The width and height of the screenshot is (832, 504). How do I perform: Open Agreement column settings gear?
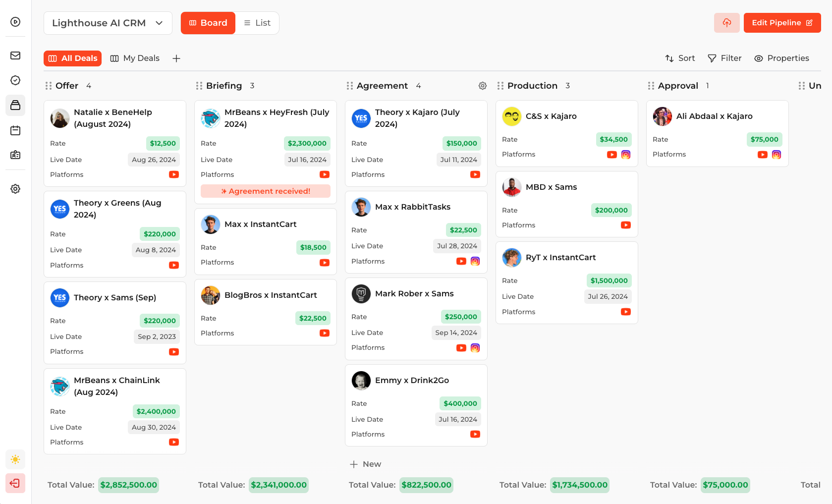coord(482,86)
